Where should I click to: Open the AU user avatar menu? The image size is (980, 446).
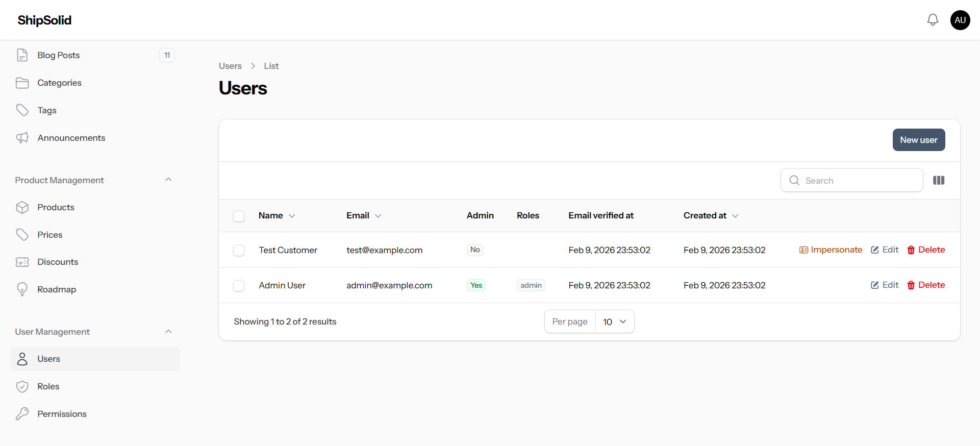coord(960,20)
